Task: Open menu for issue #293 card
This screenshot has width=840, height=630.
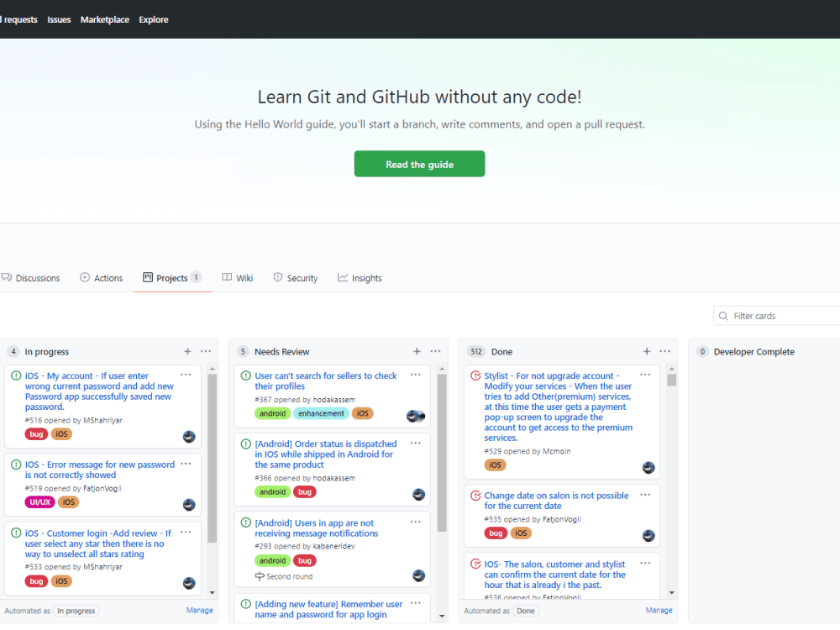Action: tap(416, 522)
